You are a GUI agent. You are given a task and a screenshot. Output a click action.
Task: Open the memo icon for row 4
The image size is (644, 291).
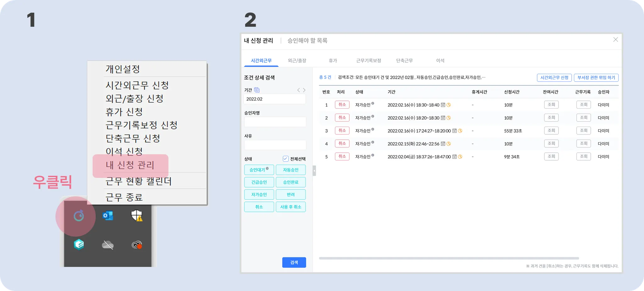[443, 144]
